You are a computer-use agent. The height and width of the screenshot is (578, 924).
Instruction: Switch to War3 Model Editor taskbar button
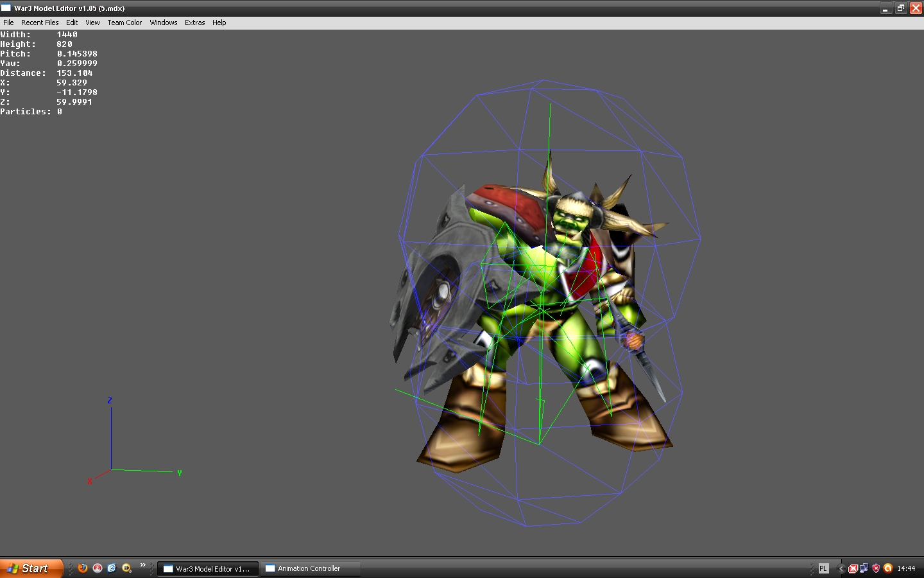tap(208, 569)
